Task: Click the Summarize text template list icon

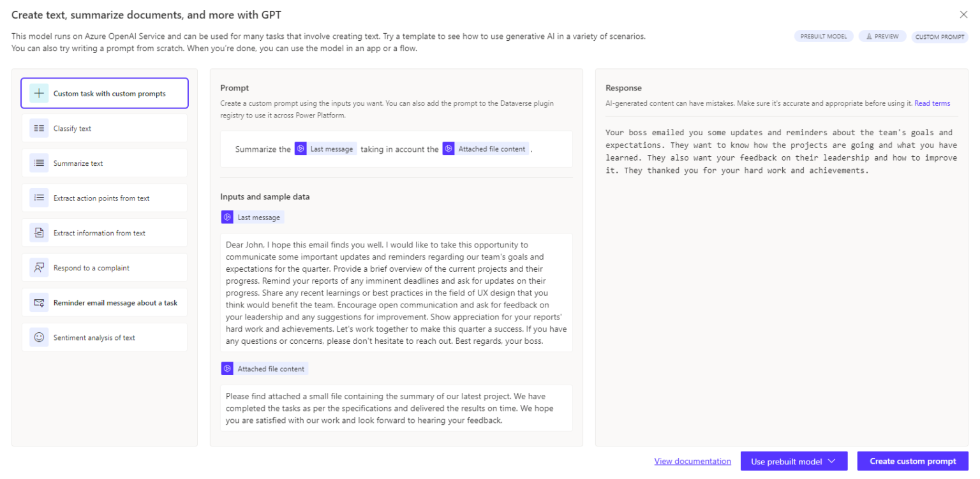Action: [x=40, y=163]
